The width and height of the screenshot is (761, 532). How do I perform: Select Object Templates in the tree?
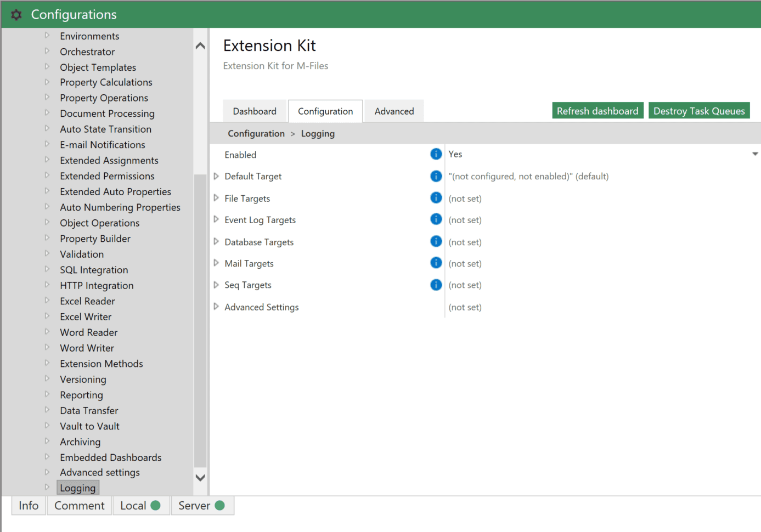98,67
